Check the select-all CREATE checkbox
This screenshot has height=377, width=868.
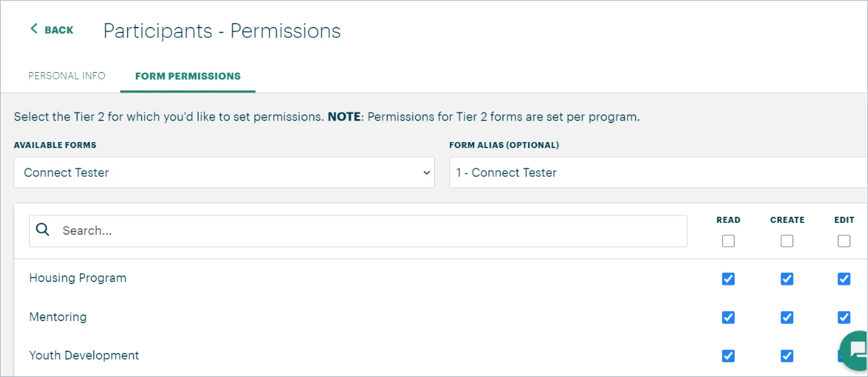click(x=787, y=241)
